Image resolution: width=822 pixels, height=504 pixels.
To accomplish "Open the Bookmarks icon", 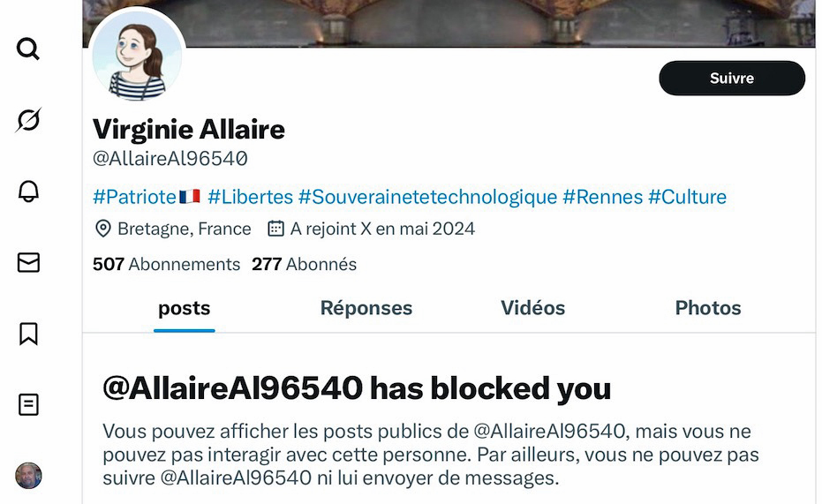I will pyautogui.click(x=28, y=334).
